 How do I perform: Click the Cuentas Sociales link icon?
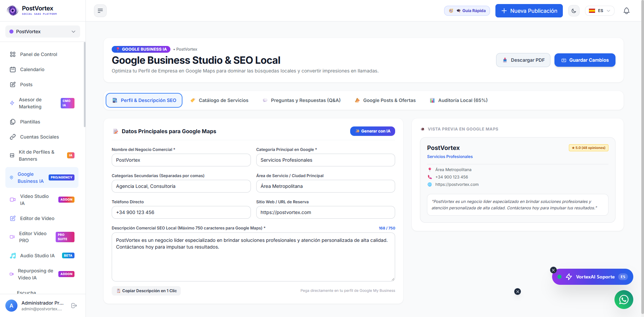point(13,137)
